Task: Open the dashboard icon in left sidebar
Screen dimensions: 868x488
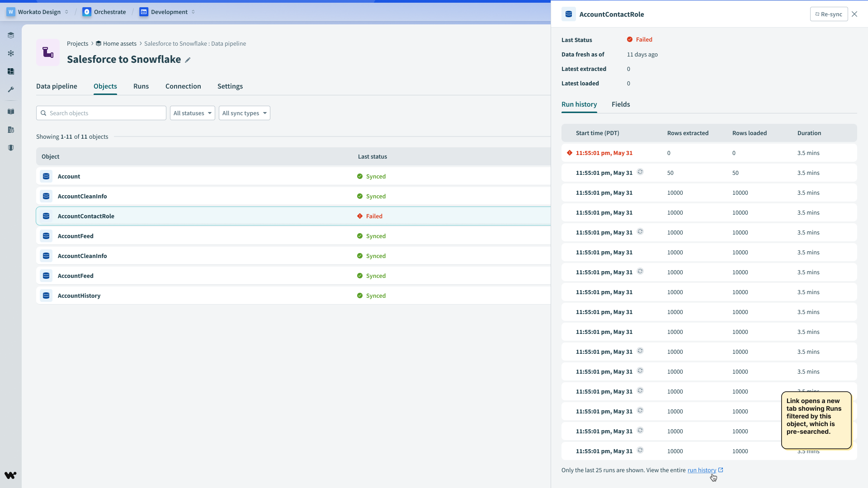Action: click(x=11, y=71)
